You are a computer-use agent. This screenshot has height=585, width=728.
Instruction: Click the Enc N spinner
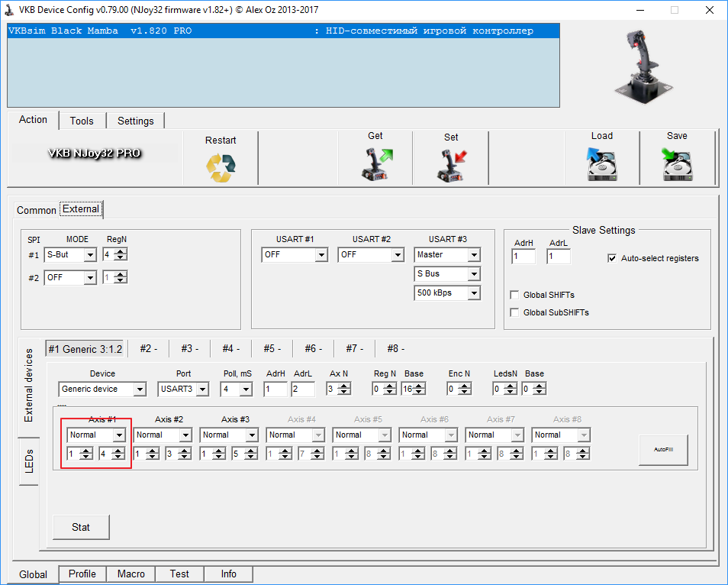[459, 389]
